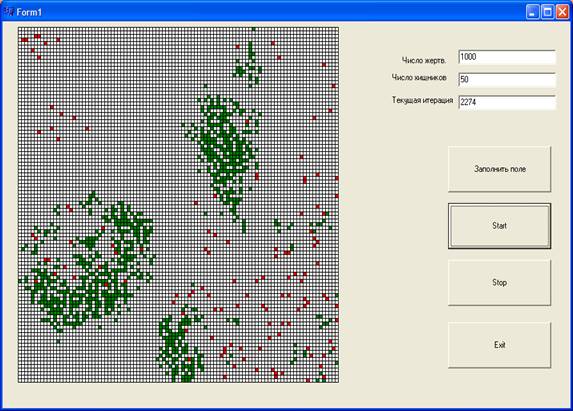Quit the program with the Exit button
Image resolution: width=573 pixels, height=411 pixels.
point(500,345)
